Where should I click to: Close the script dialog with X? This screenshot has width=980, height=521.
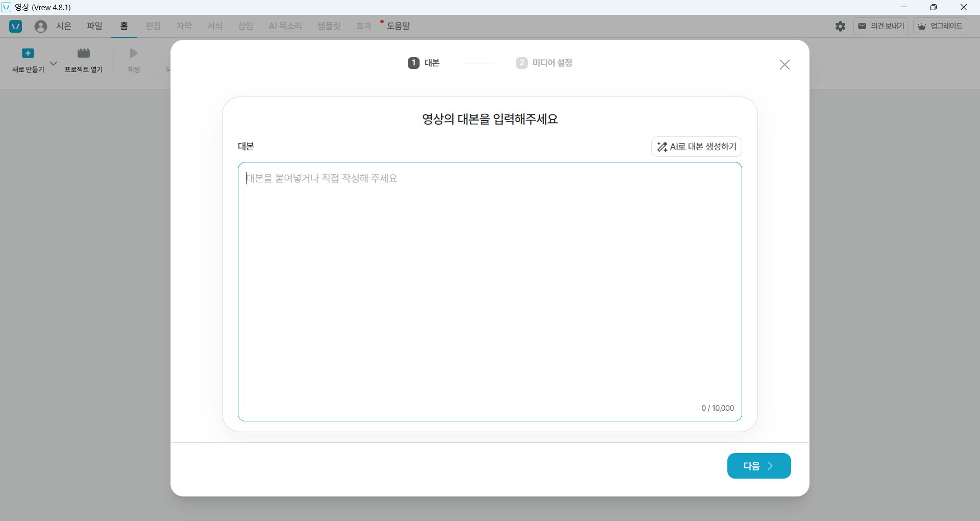[785, 64]
